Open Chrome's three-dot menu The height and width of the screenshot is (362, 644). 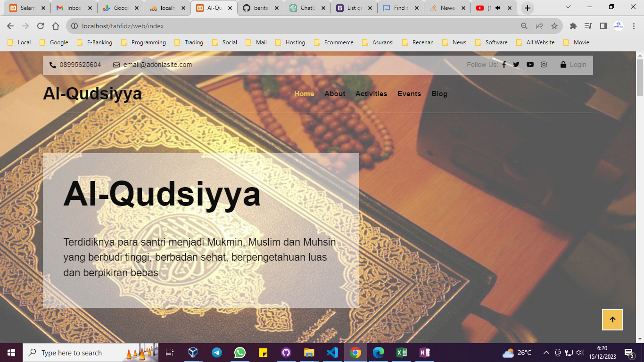(634, 26)
